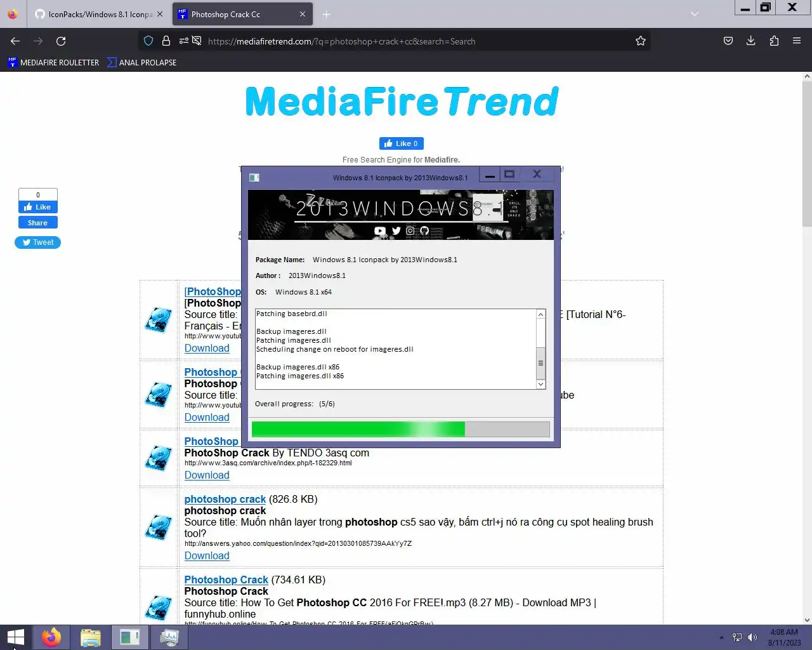Open 'Photoshop Crack' 734.61 KB link
812x650 pixels.
(x=226, y=580)
